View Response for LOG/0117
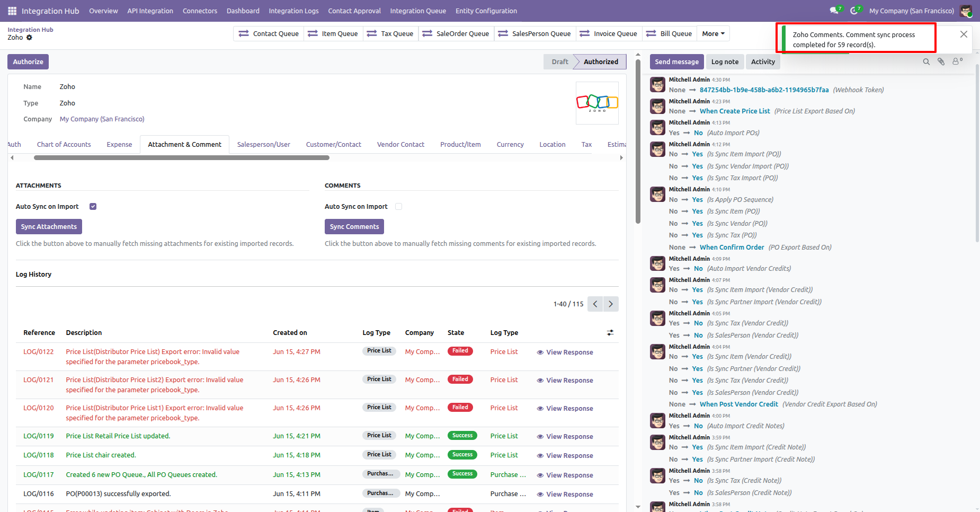The height and width of the screenshot is (512, 980). tap(565, 475)
